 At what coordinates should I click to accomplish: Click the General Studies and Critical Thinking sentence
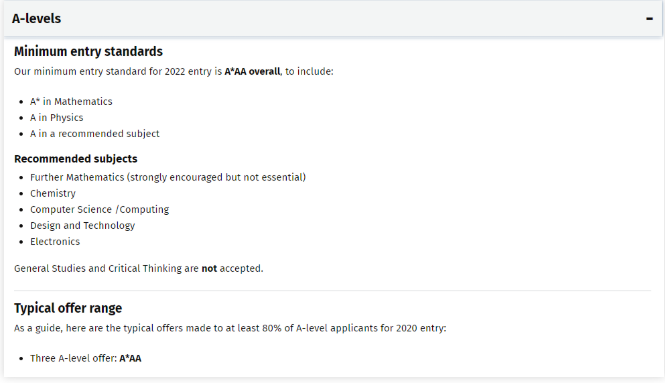[139, 268]
